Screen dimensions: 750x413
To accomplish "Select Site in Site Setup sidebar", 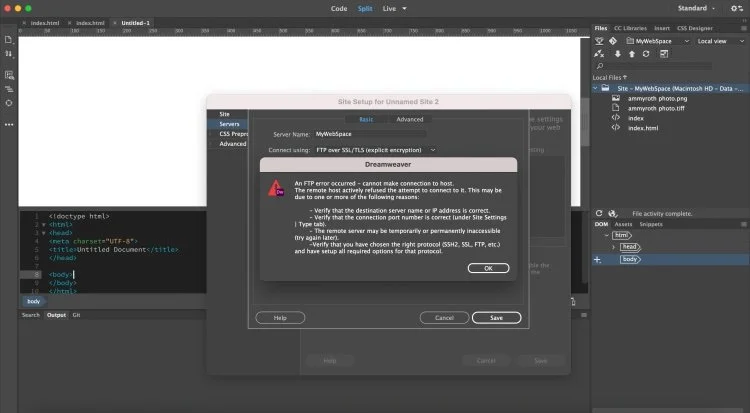I will coord(224,114).
